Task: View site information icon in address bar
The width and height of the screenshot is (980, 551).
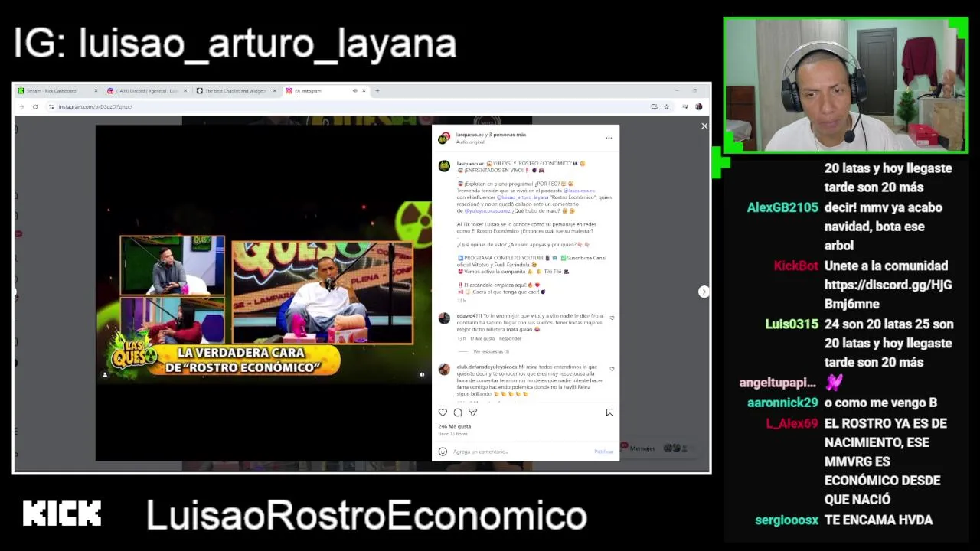Action: (51, 106)
